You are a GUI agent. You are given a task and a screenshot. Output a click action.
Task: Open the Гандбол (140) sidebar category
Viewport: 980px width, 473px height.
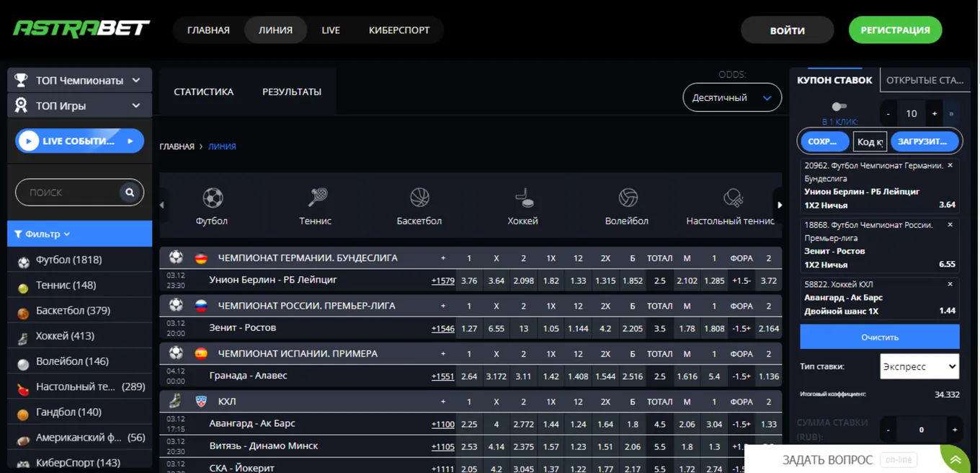point(79,412)
